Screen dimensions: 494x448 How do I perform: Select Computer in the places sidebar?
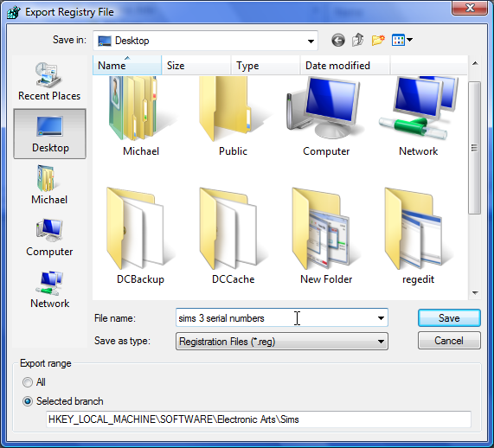click(x=49, y=238)
